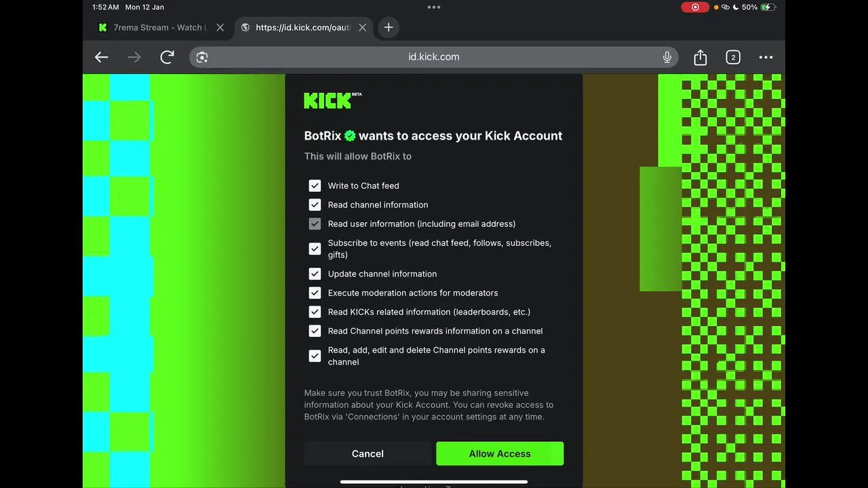Tap the 1:52 AM clock in status bar

[x=105, y=7]
